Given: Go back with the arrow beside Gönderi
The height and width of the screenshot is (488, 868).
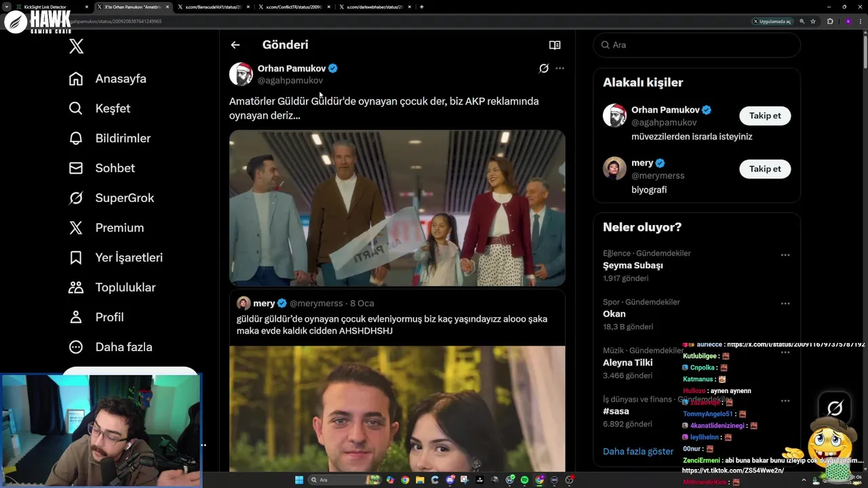Looking at the screenshot, I should [235, 45].
